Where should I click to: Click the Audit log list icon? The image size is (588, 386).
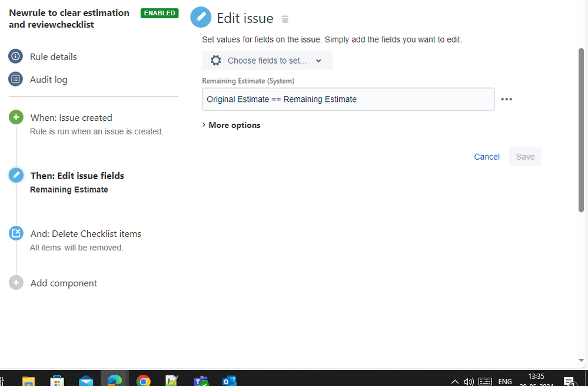[15, 79]
